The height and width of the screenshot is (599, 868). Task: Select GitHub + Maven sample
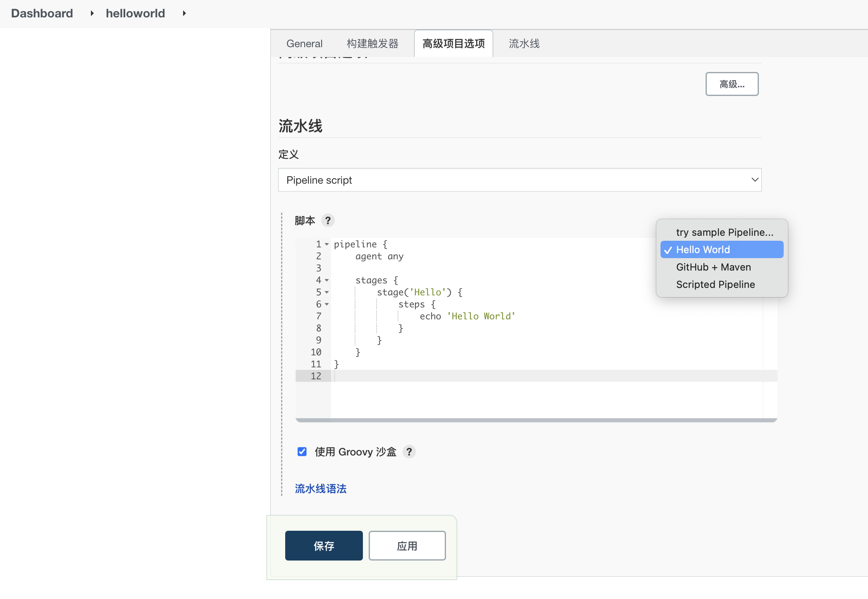click(722, 267)
